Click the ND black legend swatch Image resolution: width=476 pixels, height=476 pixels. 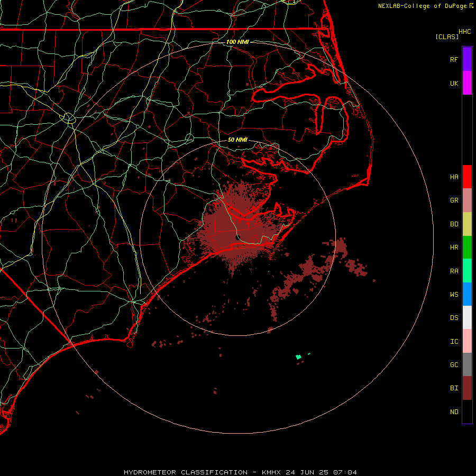click(467, 411)
